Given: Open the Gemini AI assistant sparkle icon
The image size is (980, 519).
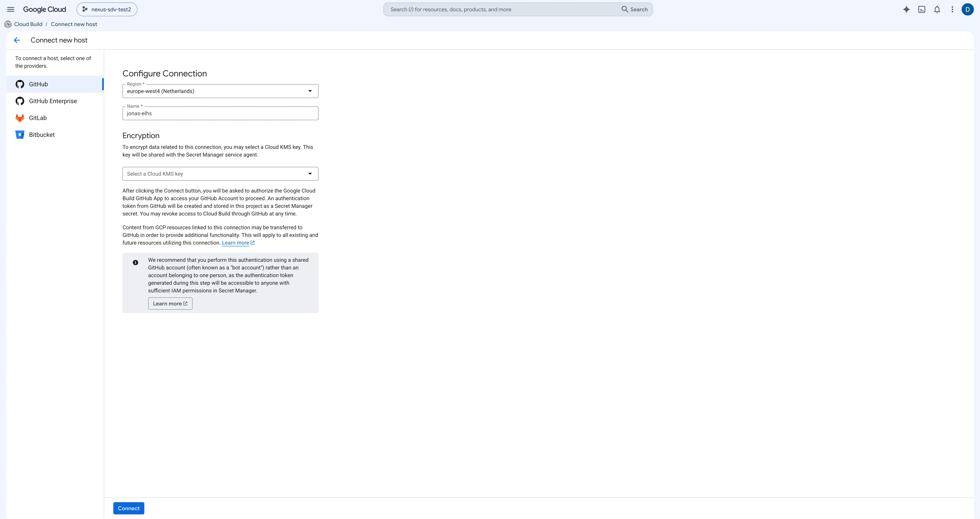Looking at the screenshot, I should pos(906,10).
